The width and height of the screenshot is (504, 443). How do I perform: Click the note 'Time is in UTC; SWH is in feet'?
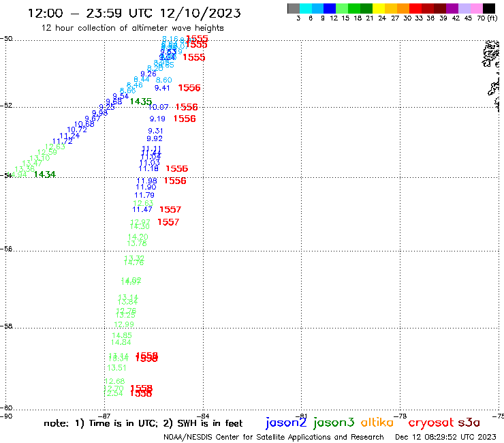click(x=143, y=423)
